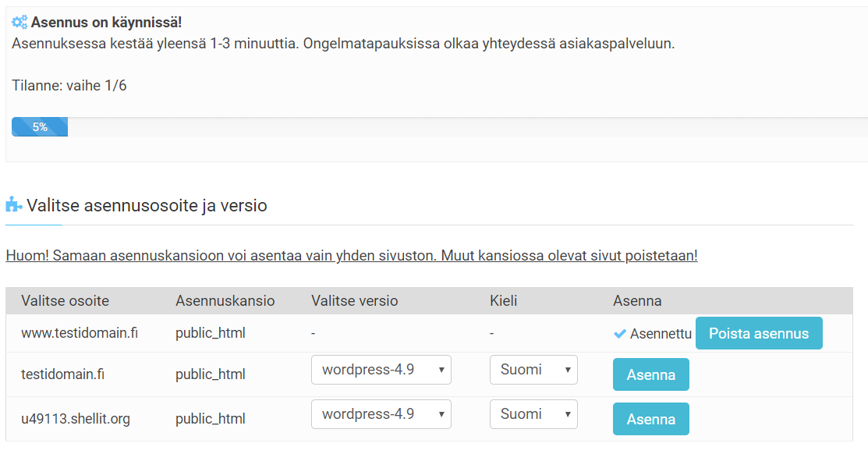Click the Valitse osoite column header

click(x=66, y=300)
